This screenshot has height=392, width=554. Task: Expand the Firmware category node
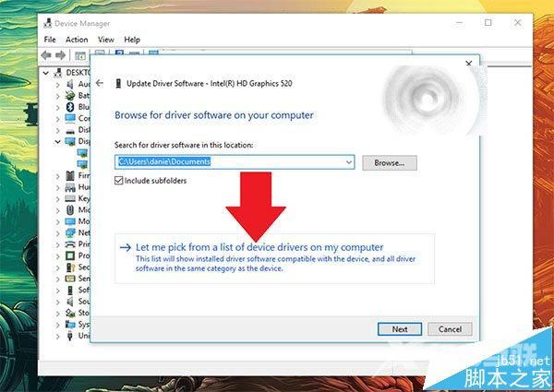click(x=58, y=175)
